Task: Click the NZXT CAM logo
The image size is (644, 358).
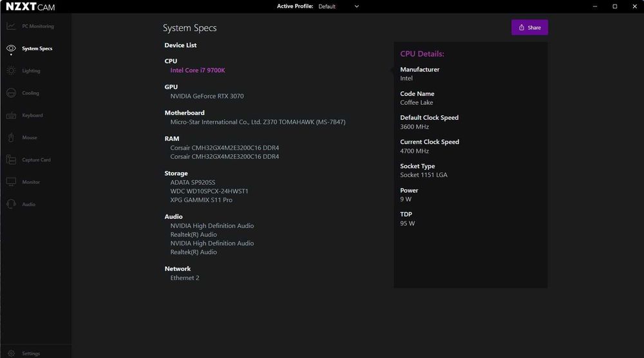Action: (30, 7)
